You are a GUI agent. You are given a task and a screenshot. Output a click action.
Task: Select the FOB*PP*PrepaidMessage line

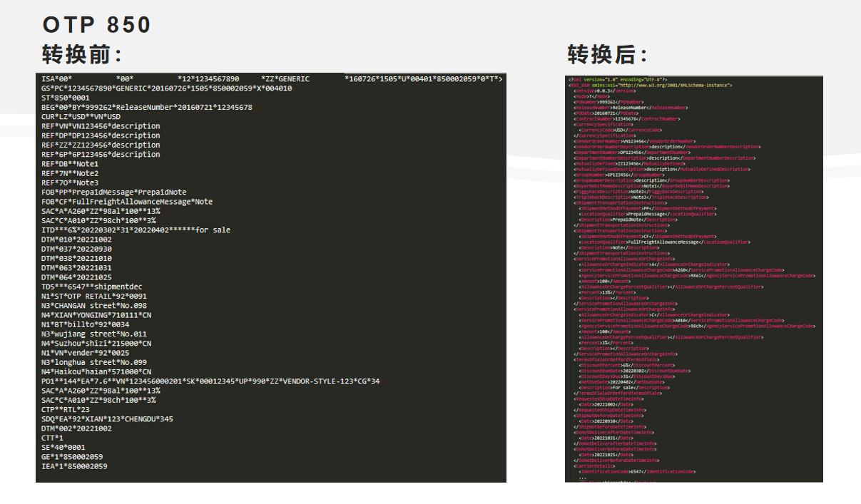coord(113,192)
